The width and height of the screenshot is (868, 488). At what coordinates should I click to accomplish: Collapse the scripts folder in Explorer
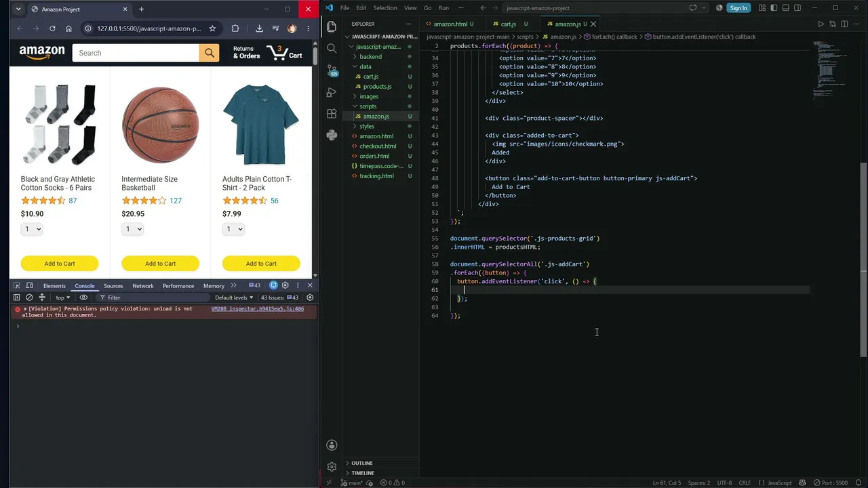click(x=368, y=106)
